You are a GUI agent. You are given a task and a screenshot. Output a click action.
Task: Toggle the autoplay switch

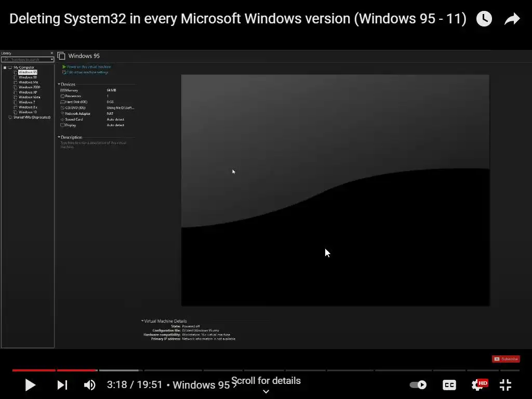click(418, 385)
